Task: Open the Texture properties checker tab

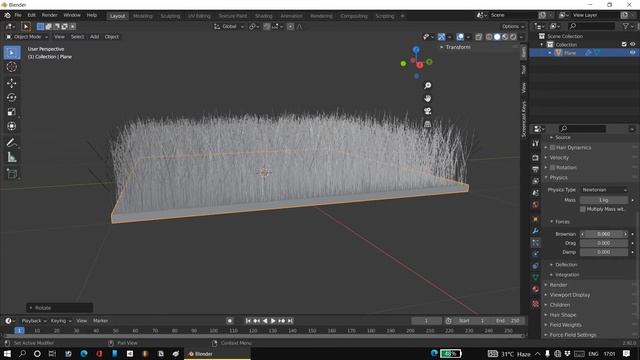Action: click(x=535, y=304)
